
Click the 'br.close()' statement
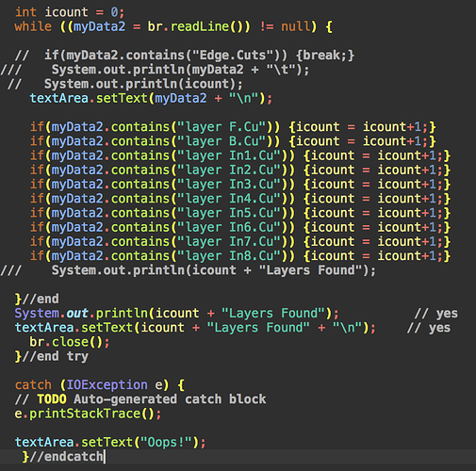[x=70, y=342]
